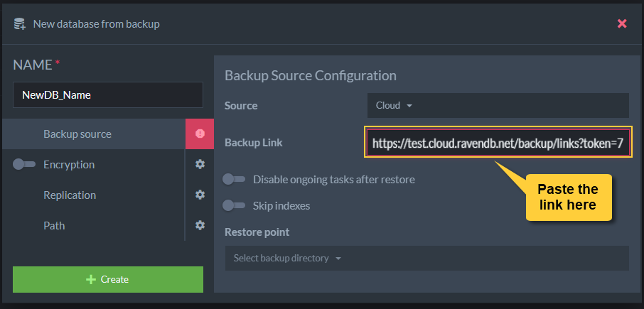Toggle the Encryption switch
Screen dimensions: 644x309
pos(24,165)
